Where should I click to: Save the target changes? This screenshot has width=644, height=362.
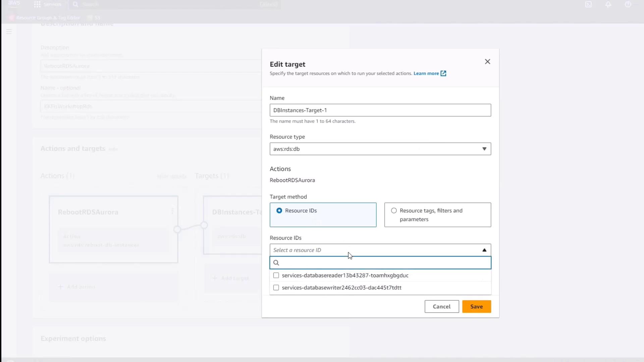(476, 306)
